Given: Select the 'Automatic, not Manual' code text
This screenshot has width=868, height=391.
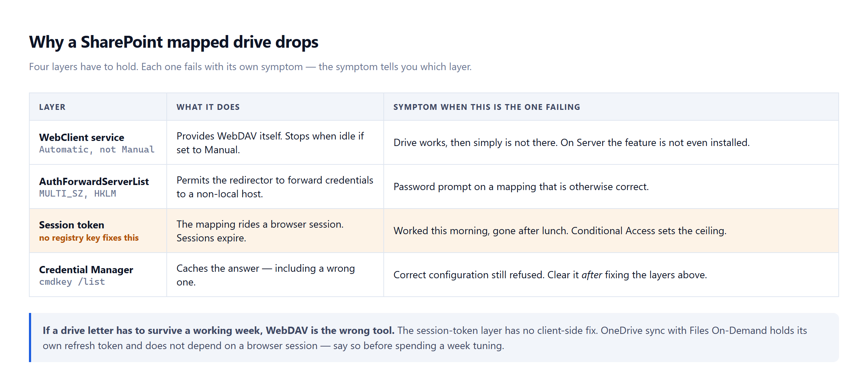Looking at the screenshot, I should tap(97, 150).
